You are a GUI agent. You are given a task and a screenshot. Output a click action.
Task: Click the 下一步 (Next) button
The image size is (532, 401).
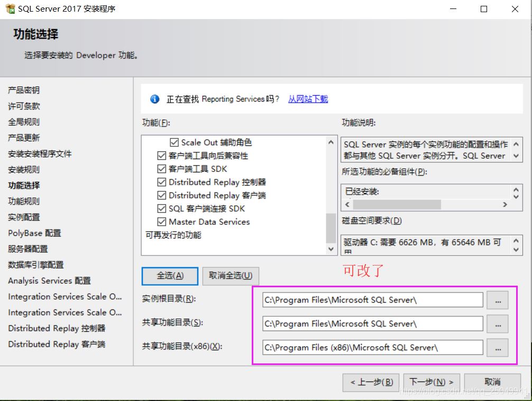[x=431, y=382]
